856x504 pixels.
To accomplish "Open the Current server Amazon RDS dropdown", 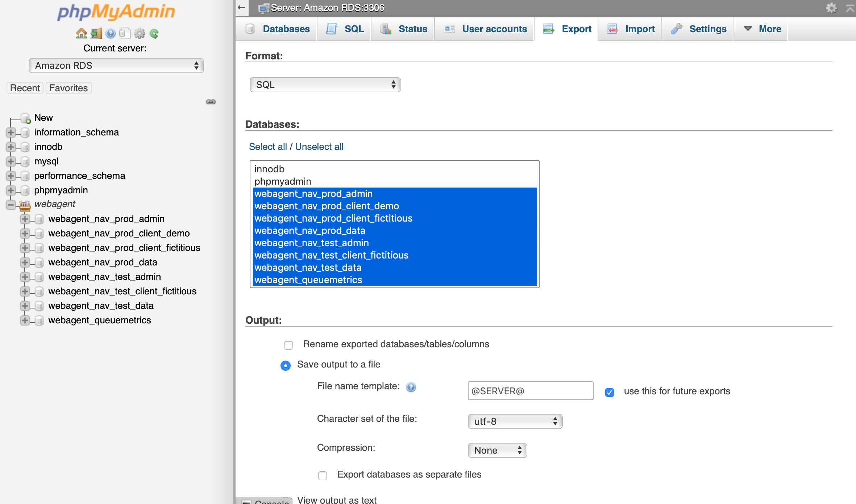I will click(116, 66).
